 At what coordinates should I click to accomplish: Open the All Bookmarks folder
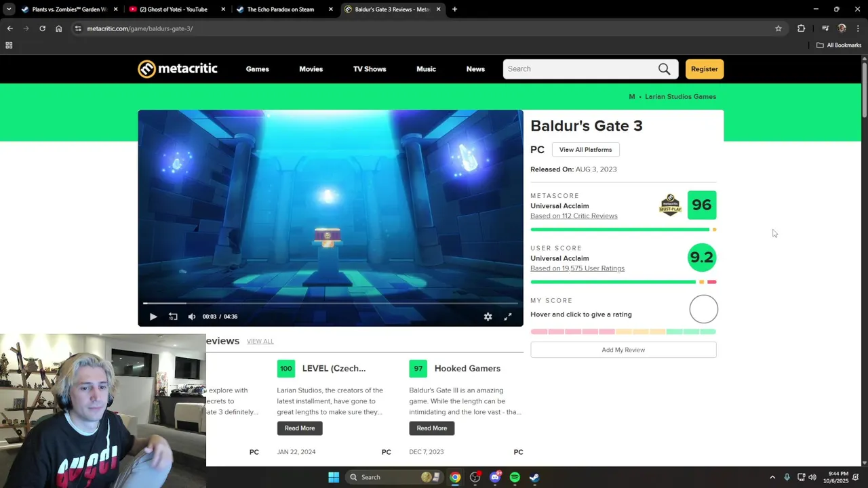(839, 45)
